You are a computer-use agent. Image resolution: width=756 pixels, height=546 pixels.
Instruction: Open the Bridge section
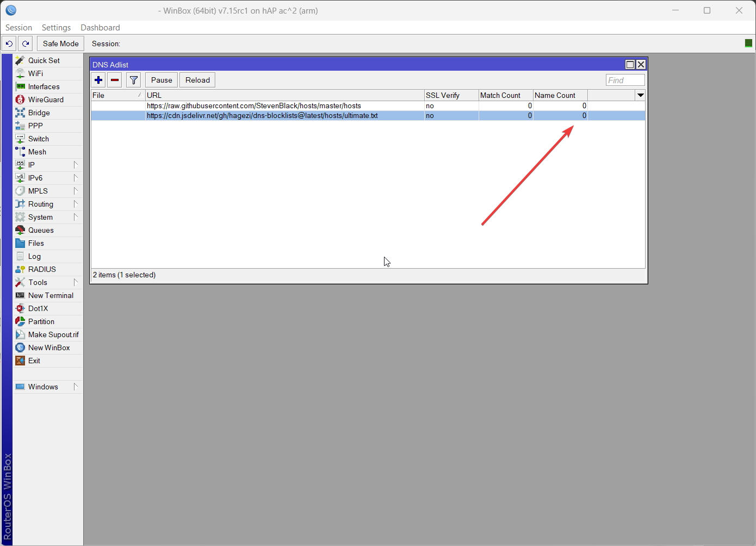coord(48,113)
